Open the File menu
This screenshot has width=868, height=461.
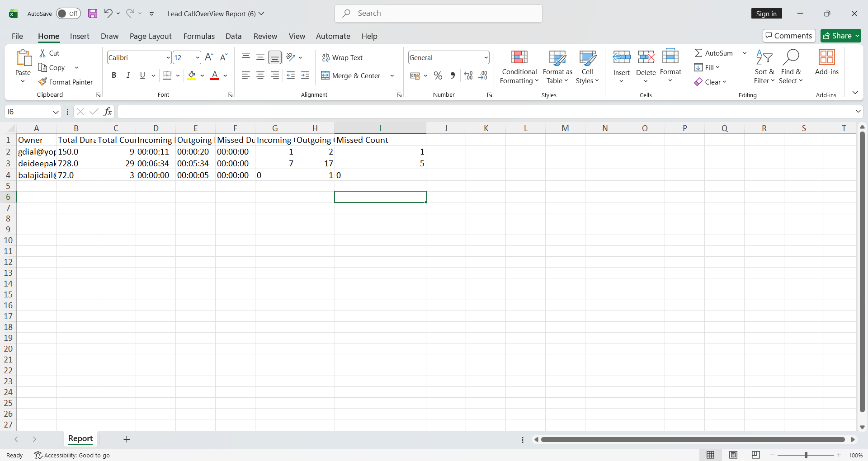[x=17, y=36]
